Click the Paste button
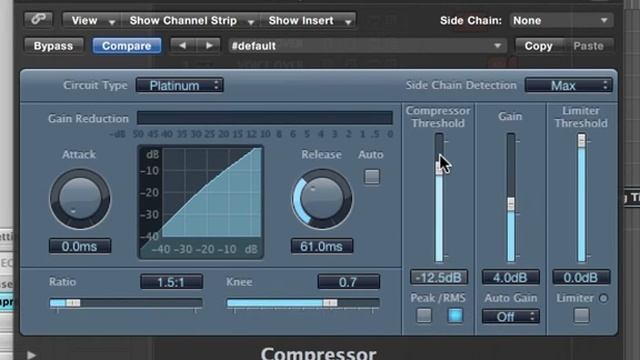Screen dimensions: 640x360 pyautogui.click(x=589, y=46)
